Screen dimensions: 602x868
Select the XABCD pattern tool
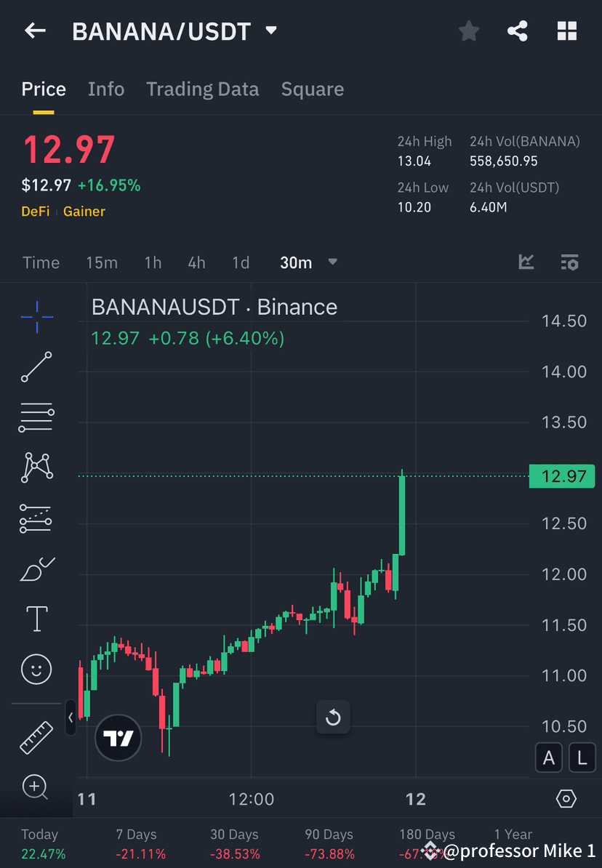(36, 467)
